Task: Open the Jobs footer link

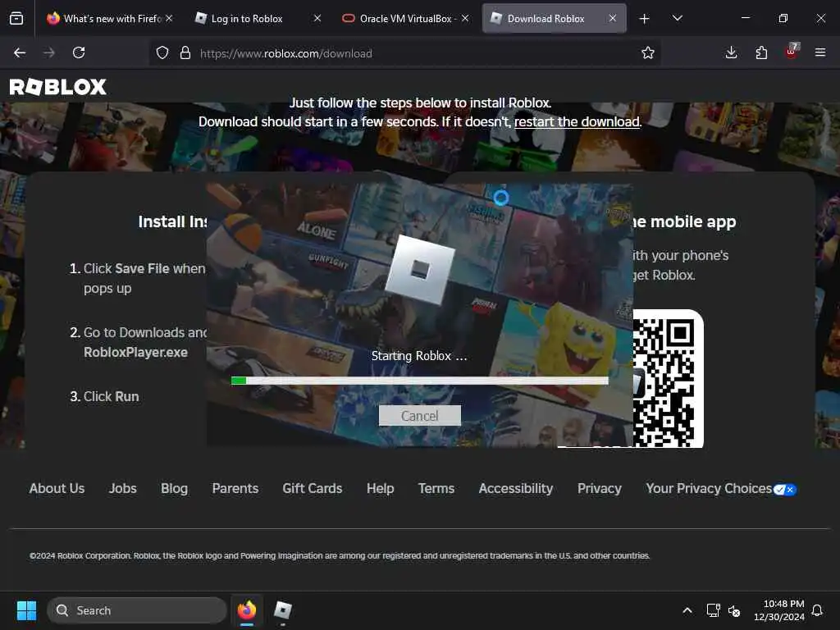Action: [123, 489]
